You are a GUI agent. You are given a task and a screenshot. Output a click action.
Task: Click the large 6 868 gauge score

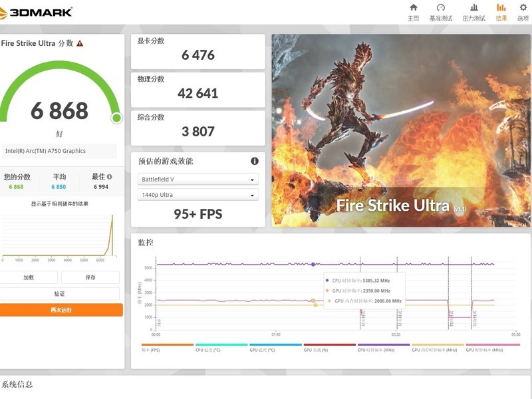59,110
